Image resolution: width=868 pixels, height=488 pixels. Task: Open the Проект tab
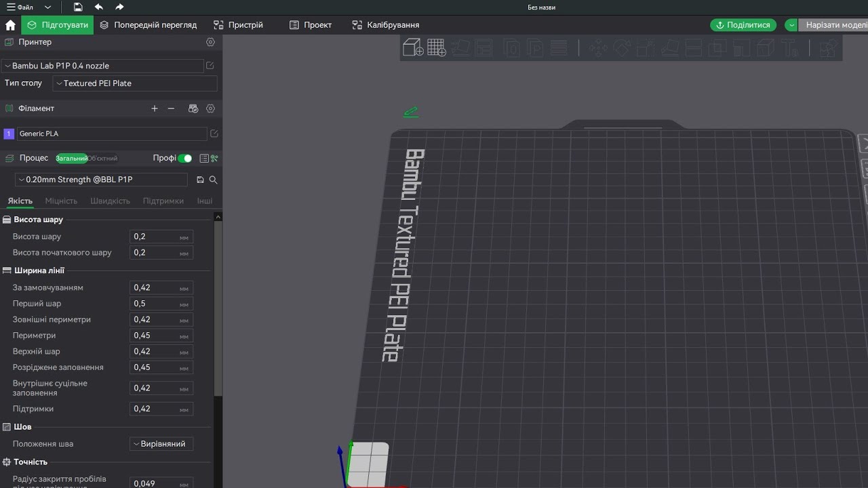[311, 25]
